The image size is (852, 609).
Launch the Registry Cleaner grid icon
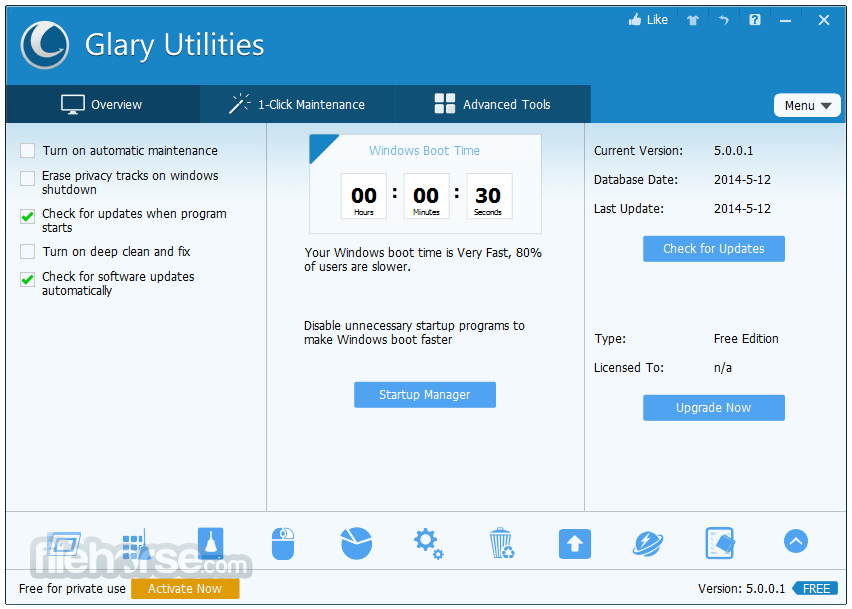pos(136,544)
